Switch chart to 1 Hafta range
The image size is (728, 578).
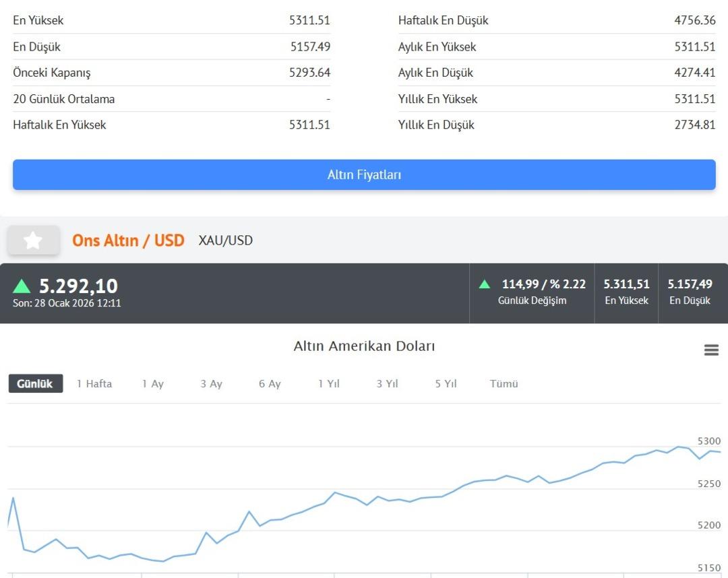point(94,383)
